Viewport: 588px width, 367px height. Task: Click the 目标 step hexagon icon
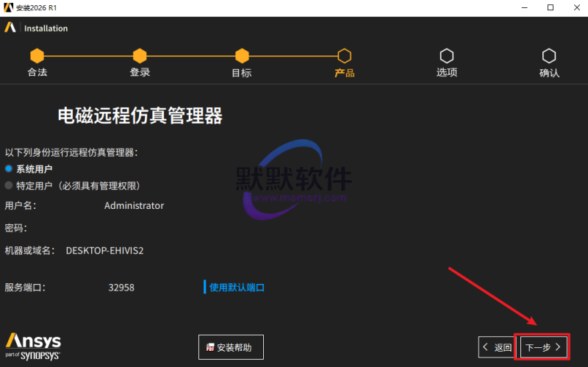click(242, 56)
